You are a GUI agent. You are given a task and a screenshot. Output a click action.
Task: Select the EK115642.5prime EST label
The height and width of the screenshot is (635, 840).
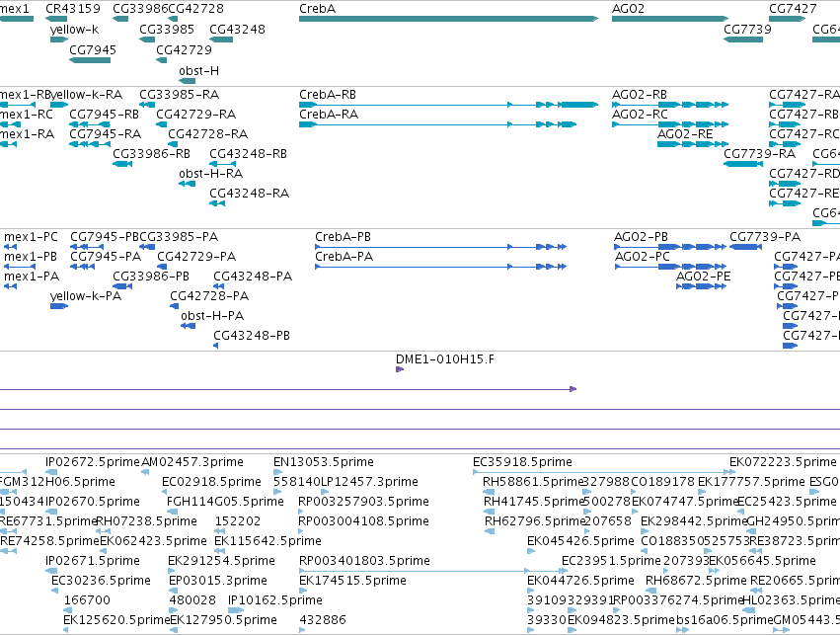[267, 541]
